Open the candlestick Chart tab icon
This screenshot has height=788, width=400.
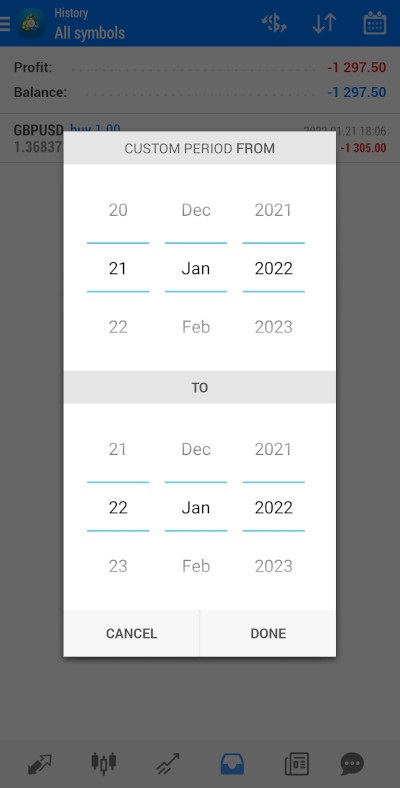point(104,763)
